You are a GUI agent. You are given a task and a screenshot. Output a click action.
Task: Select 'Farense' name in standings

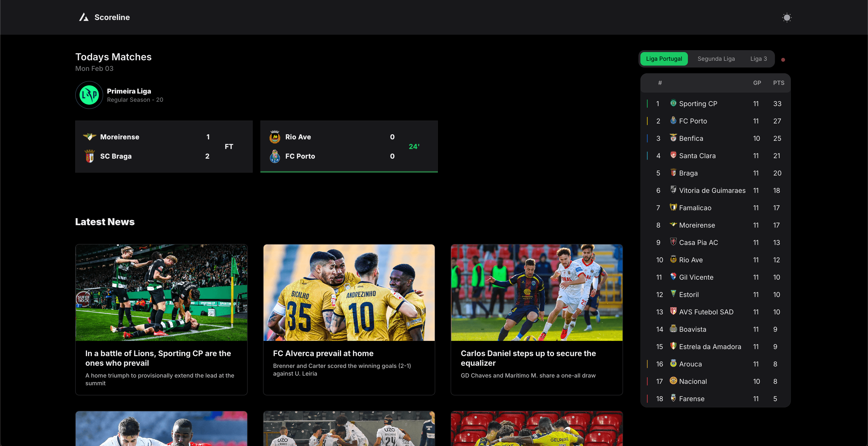(x=692, y=399)
